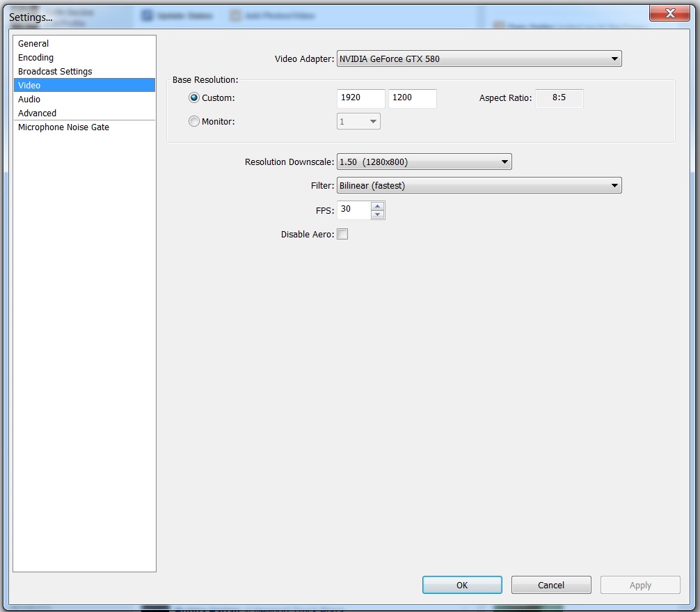The width and height of the screenshot is (700, 612).
Task: Expand the Resolution Downscale dropdown
Action: [424, 162]
